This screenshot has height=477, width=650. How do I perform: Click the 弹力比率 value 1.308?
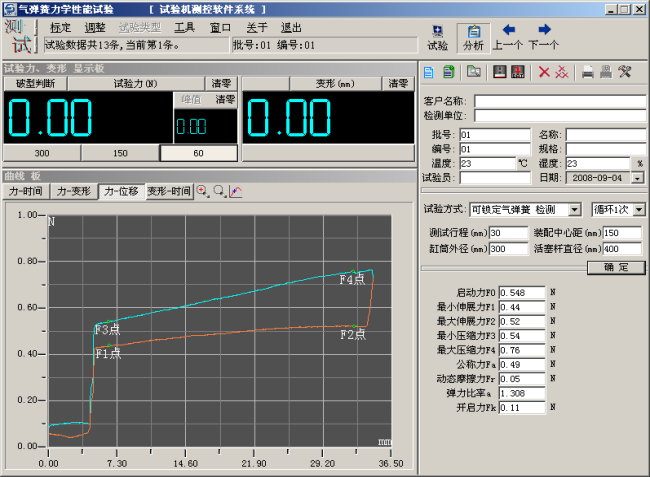tap(522, 393)
